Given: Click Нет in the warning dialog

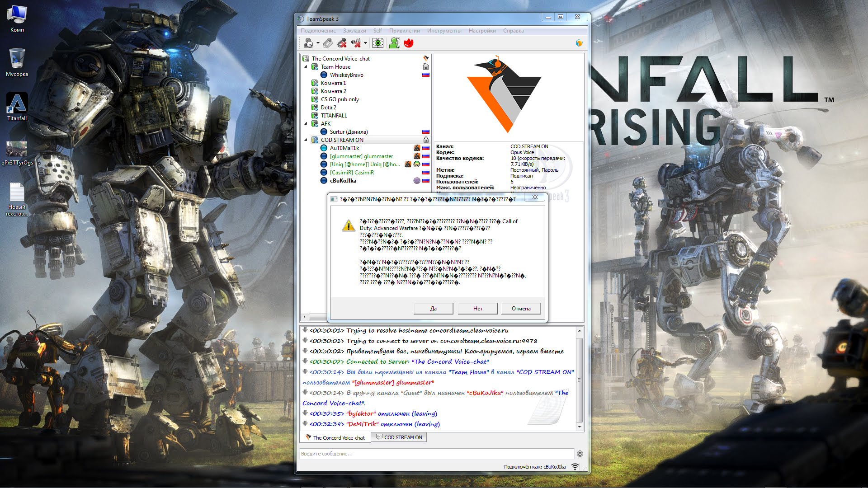Looking at the screenshot, I should point(478,309).
